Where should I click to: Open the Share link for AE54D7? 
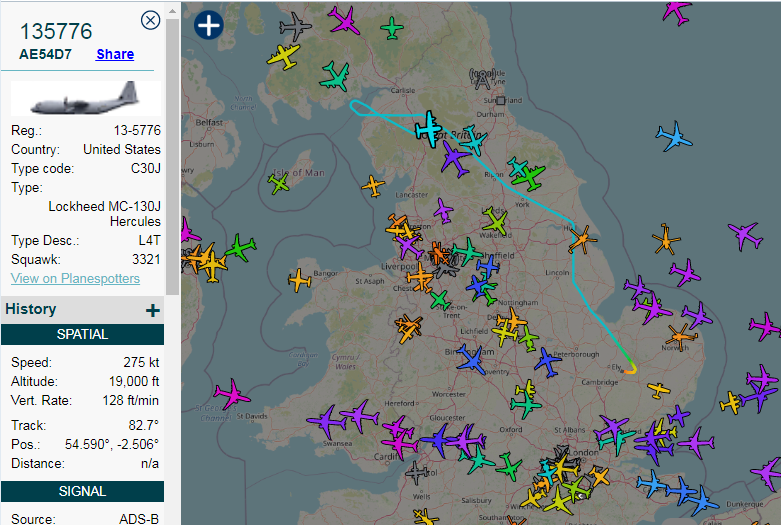pyautogui.click(x=115, y=54)
